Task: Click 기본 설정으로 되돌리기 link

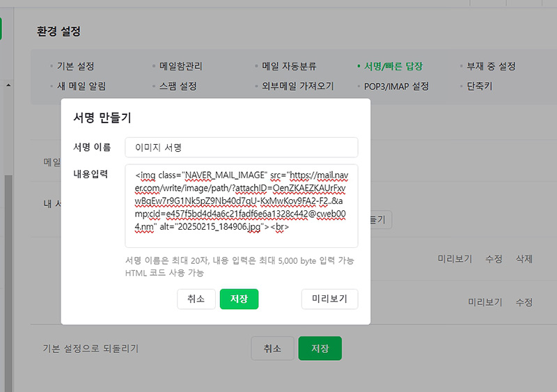Action: [91, 348]
